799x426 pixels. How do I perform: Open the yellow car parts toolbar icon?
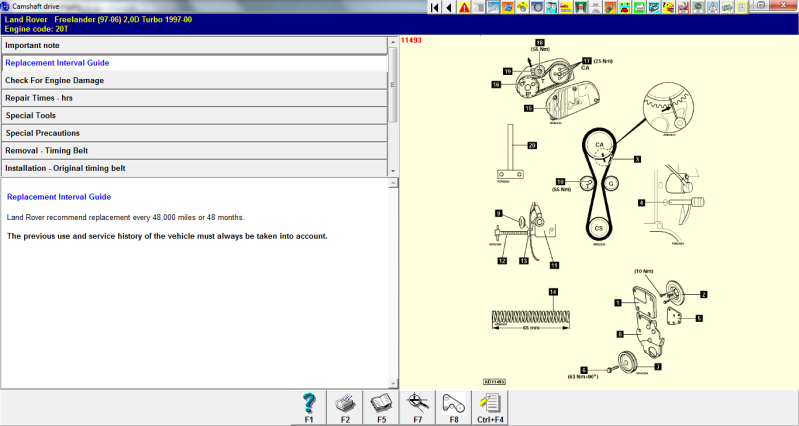coord(522,7)
